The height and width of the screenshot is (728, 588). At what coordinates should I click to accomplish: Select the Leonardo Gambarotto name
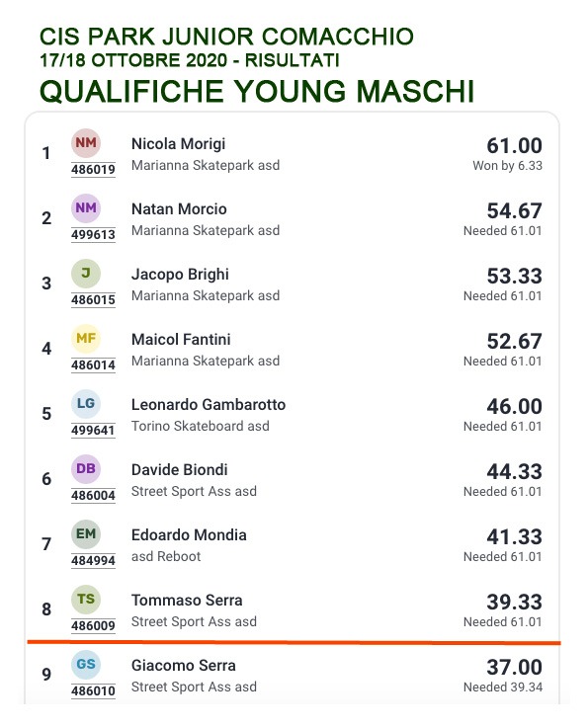coord(209,404)
